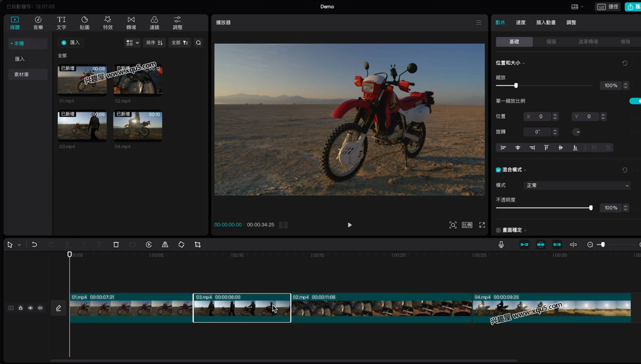Screen dimensions: 641x364
Task: Mute the video track audio
Action: pyautogui.click(x=40, y=308)
